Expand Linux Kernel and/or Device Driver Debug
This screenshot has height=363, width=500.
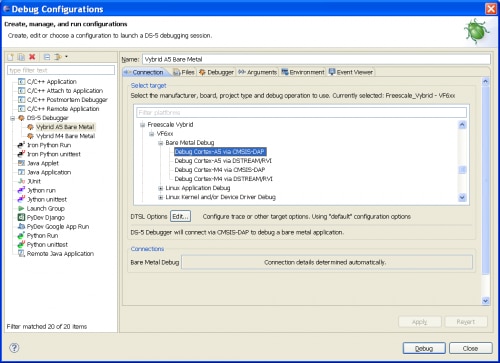pos(161,197)
